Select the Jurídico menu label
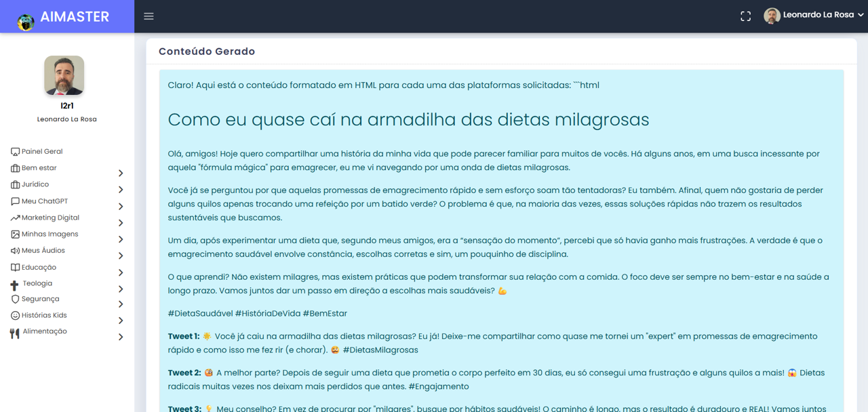Viewport: 868px width, 412px height. point(35,184)
